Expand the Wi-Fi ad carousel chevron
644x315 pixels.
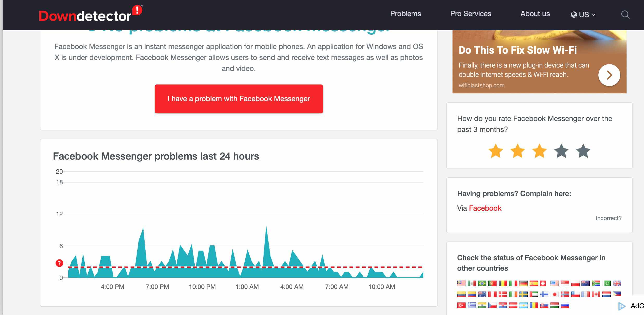coord(610,75)
